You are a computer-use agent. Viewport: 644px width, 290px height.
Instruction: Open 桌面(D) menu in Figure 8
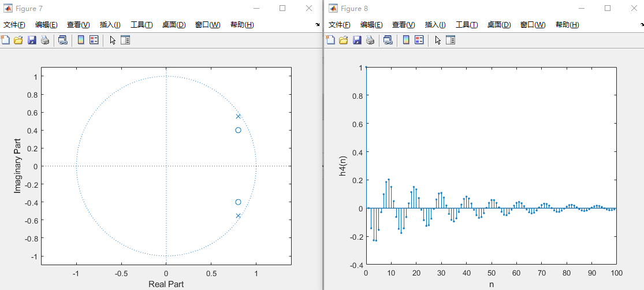pos(500,25)
